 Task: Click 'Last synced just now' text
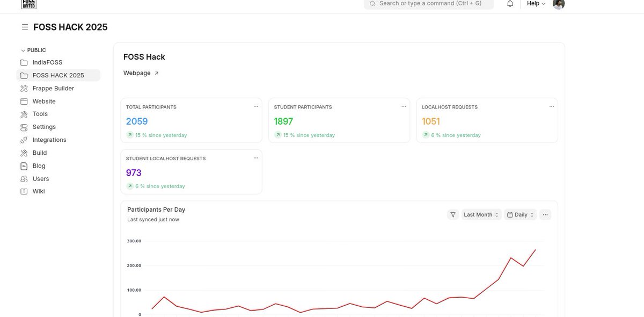pos(153,219)
